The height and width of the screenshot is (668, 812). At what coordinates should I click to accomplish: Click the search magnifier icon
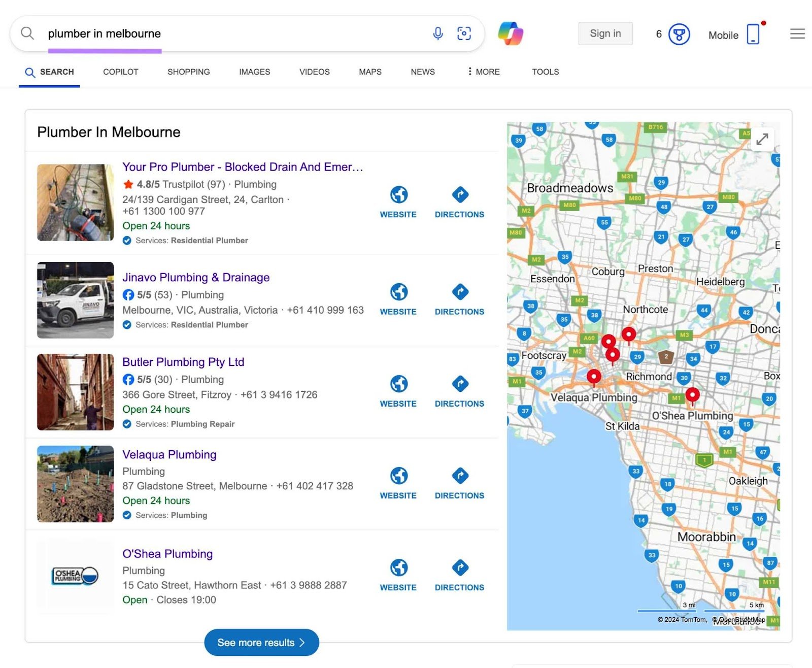coord(27,33)
